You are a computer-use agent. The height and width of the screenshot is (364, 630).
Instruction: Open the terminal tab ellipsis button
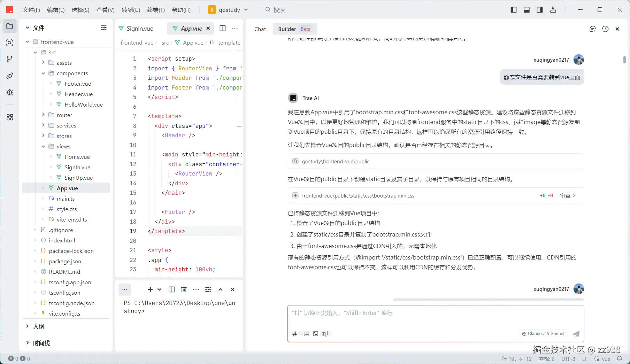[x=124, y=289]
